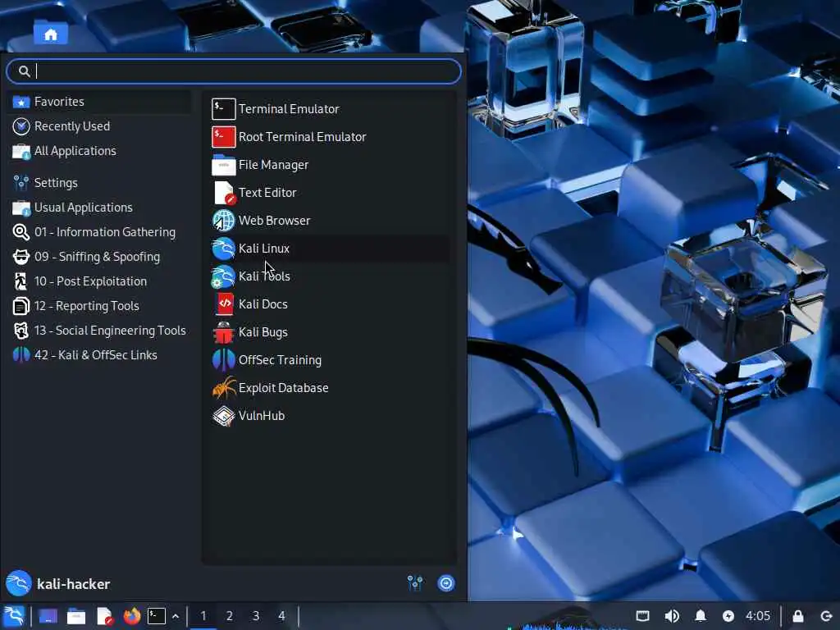Open settings manager icon in menu footer
The height and width of the screenshot is (630, 840).
click(415, 583)
